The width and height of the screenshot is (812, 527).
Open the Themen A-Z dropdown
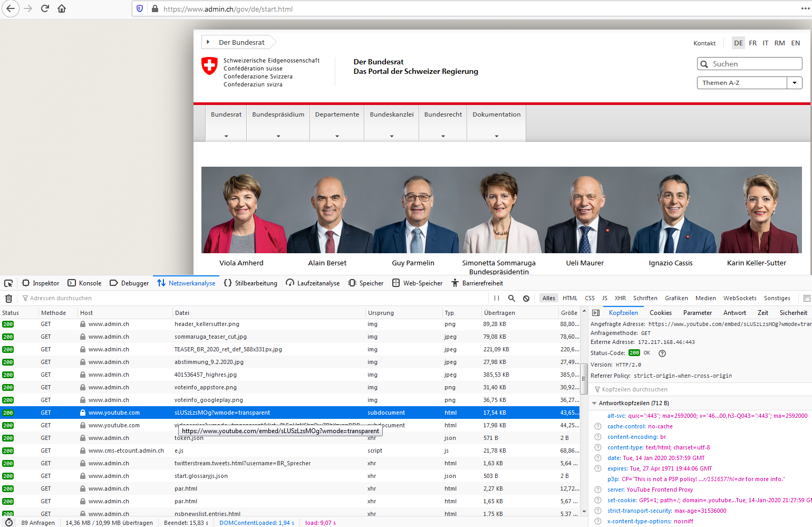coord(794,83)
